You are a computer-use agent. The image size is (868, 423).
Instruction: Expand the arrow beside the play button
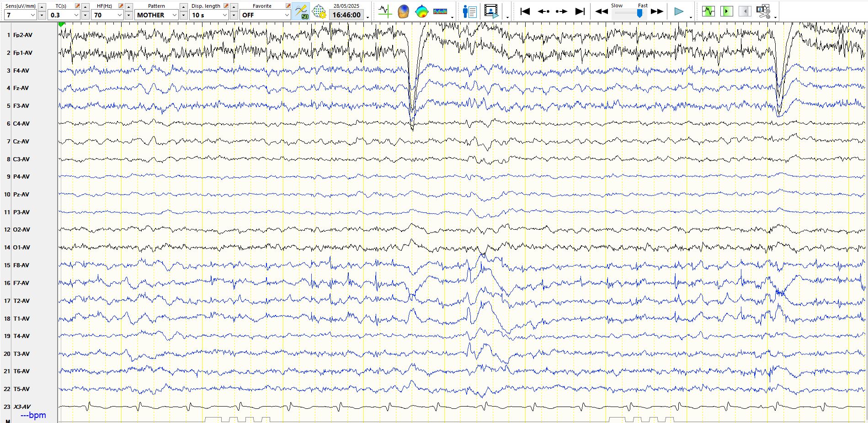[691, 17]
